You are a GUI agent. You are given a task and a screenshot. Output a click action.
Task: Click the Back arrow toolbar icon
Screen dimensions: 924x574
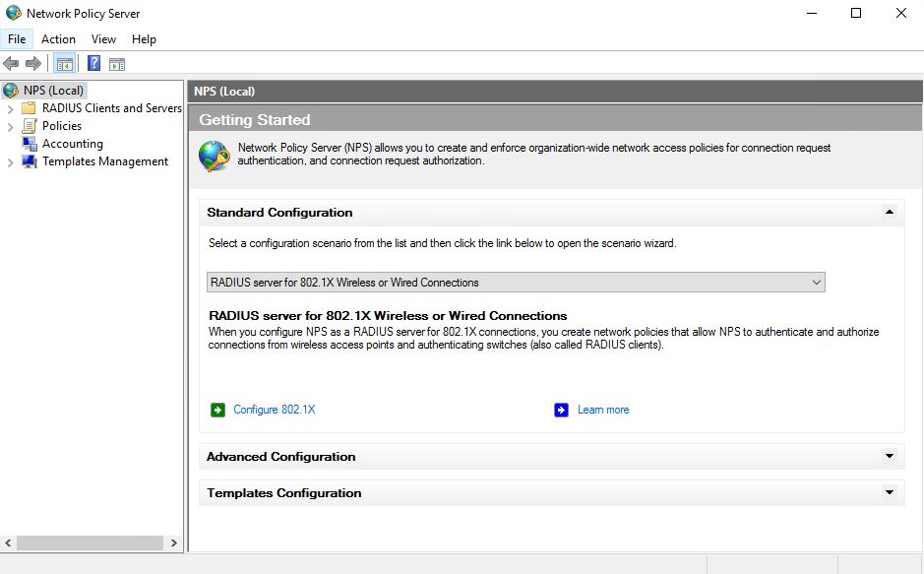[x=11, y=64]
